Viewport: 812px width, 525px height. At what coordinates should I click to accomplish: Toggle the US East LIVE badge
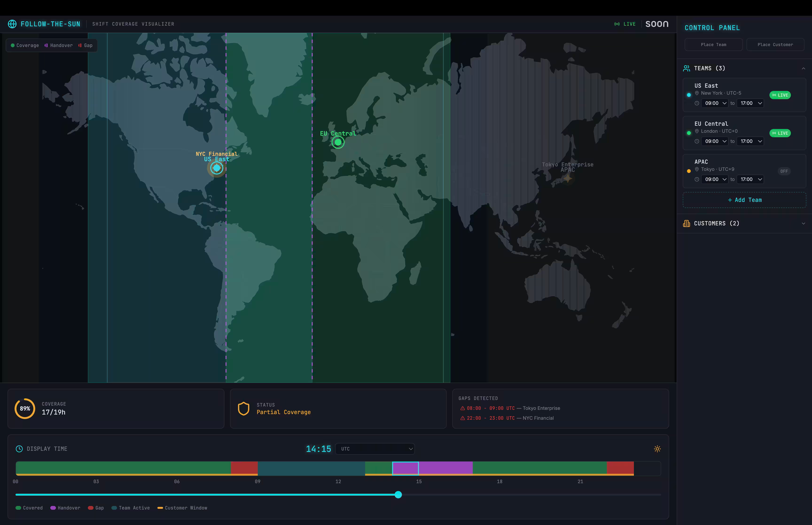tap(780, 95)
